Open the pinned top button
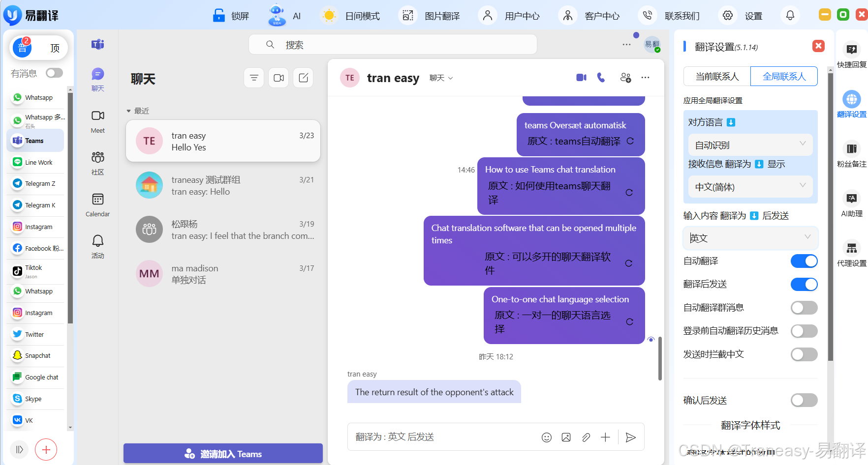Viewport: 868px width, 465px height. point(55,48)
